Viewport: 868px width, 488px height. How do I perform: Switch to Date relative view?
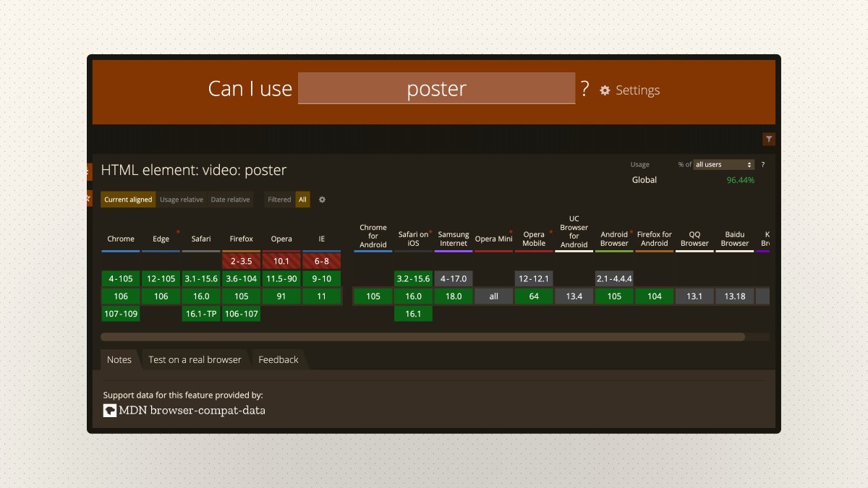[x=230, y=200]
